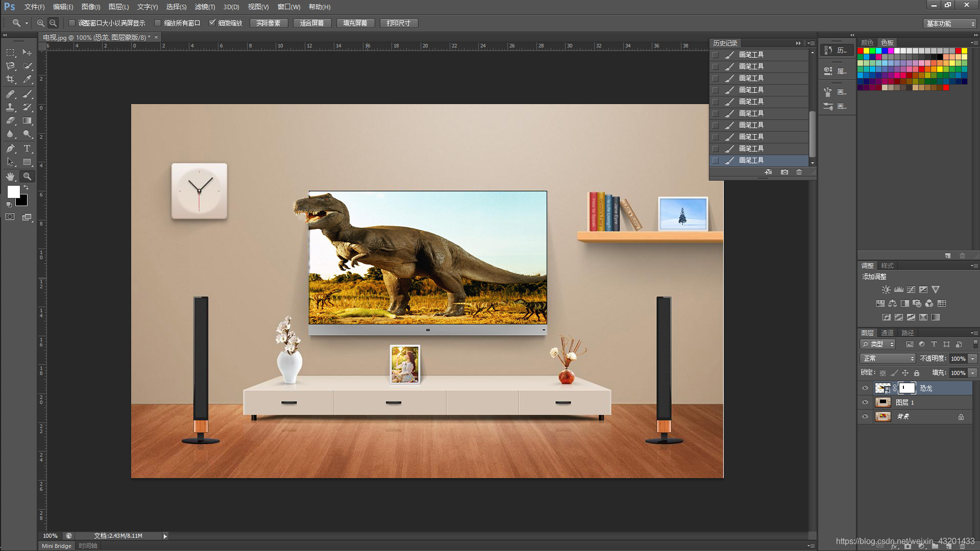Select the Pen tool
Image resolution: width=980 pixels, height=551 pixels.
(10, 148)
